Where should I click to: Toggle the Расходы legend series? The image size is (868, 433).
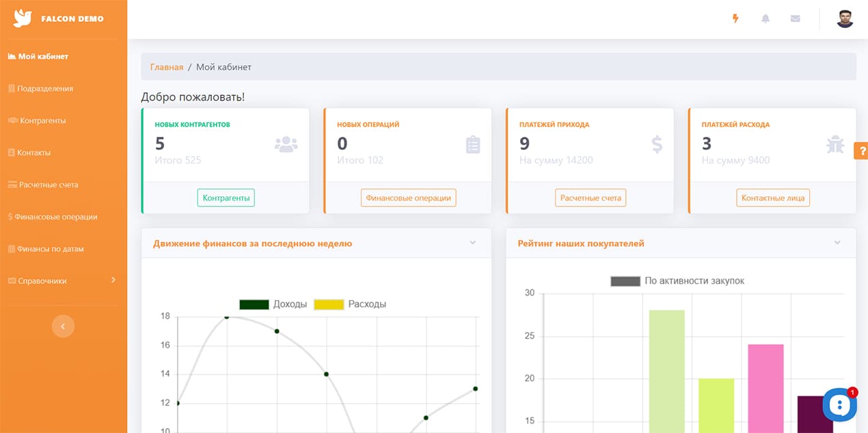(x=349, y=304)
